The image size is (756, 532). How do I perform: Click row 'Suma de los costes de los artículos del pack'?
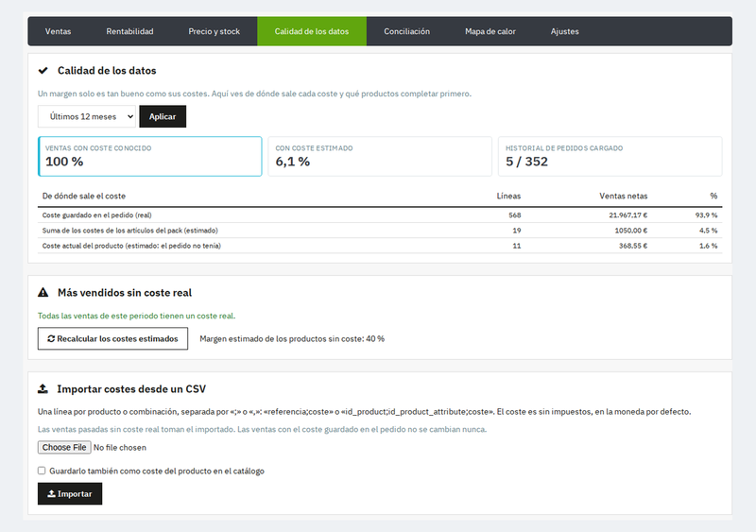pyautogui.click(x=380, y=231)
